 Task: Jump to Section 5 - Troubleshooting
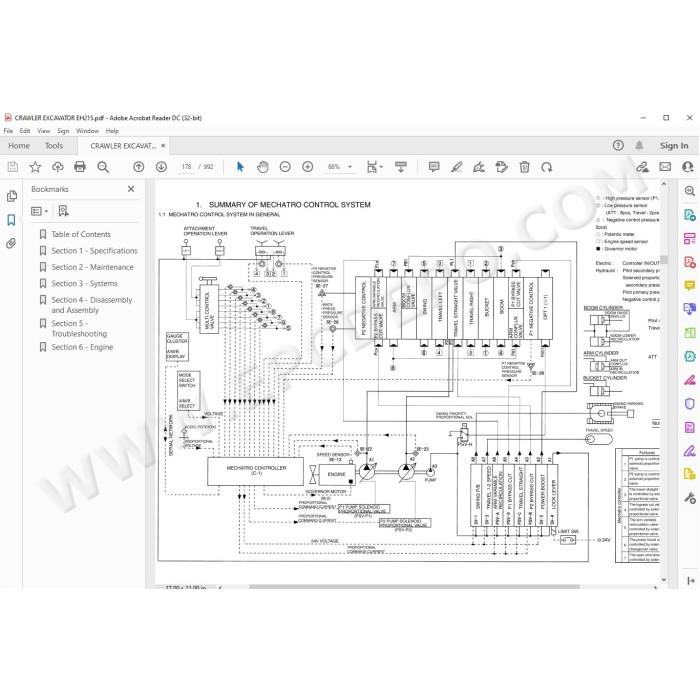[x=79, y=328]
